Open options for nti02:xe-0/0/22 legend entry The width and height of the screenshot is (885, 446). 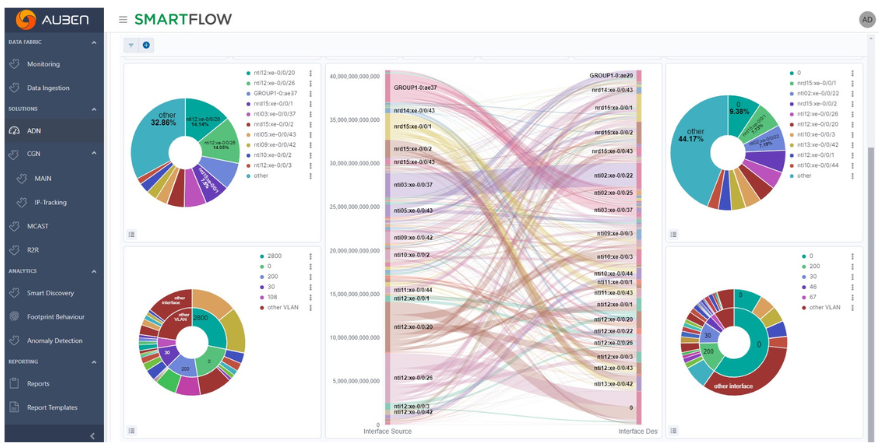[852, 94]
